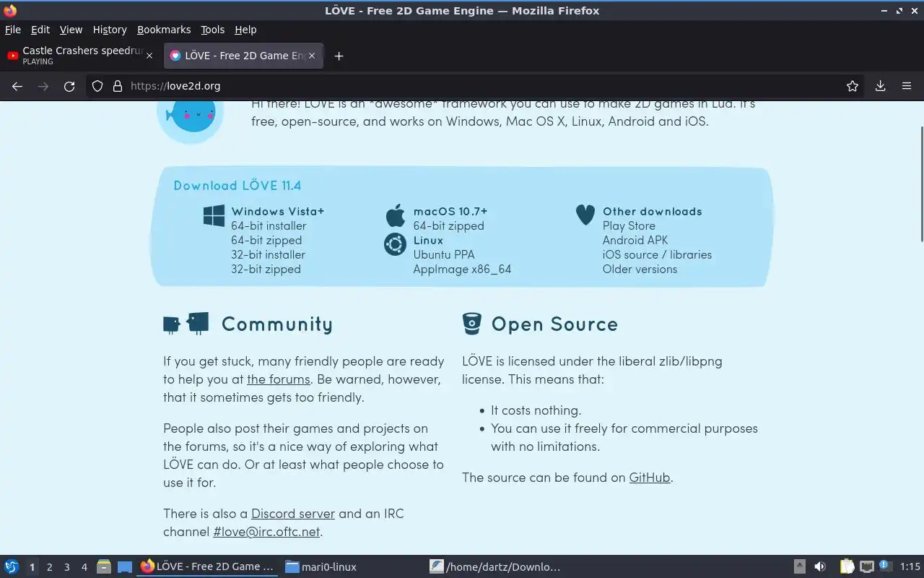Viewport: 924px width, 578px height.
Task: Open the File menu
Action: click(13, 30)
